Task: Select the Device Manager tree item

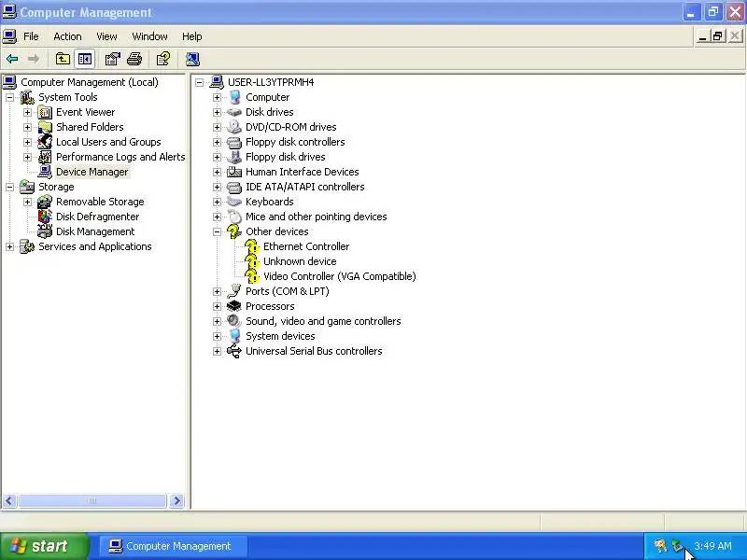Action: point(92,172)
